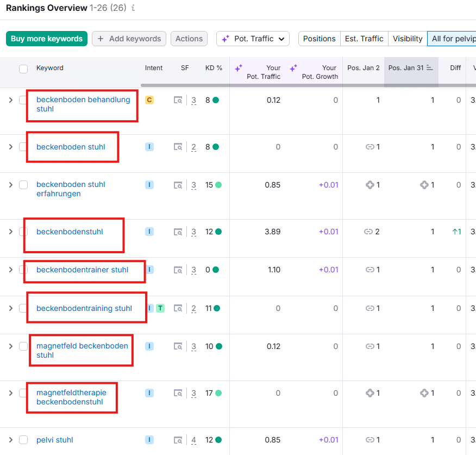Expand the beckenbodenstuhl row
476x455 pixels.
pyautogui.click(x=11, y=232)
